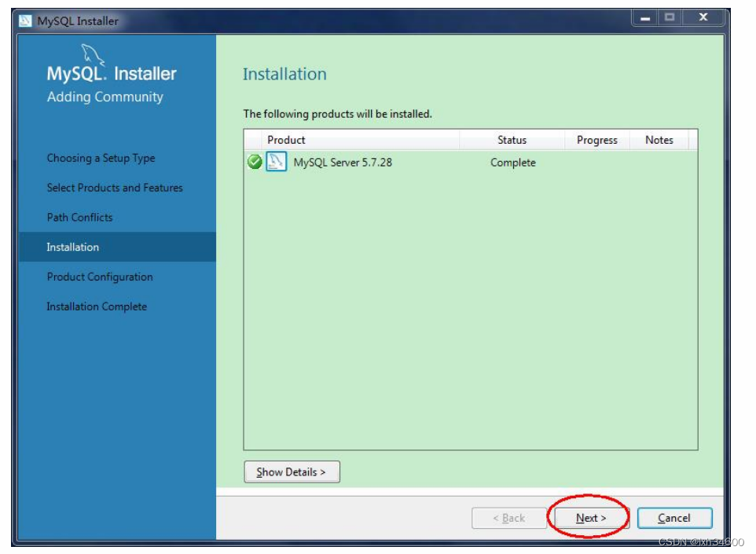756x554 pixels.
Task: Click the Notes column header
Action: click(x=659, y=140)
